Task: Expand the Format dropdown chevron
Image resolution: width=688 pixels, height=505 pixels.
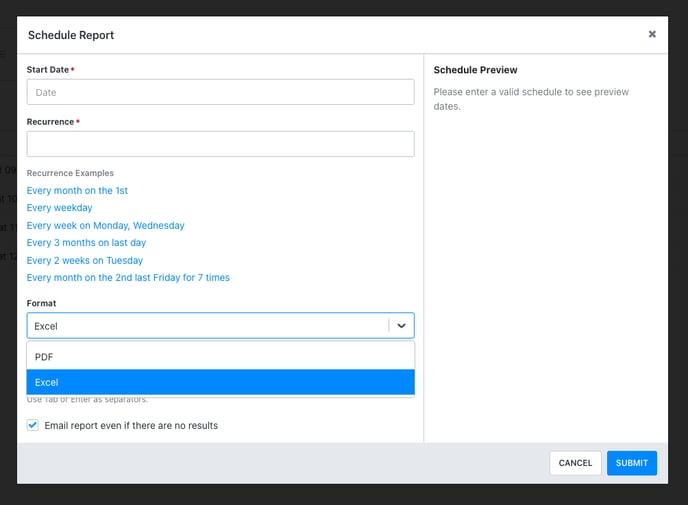Action: [x=401, y=326]
